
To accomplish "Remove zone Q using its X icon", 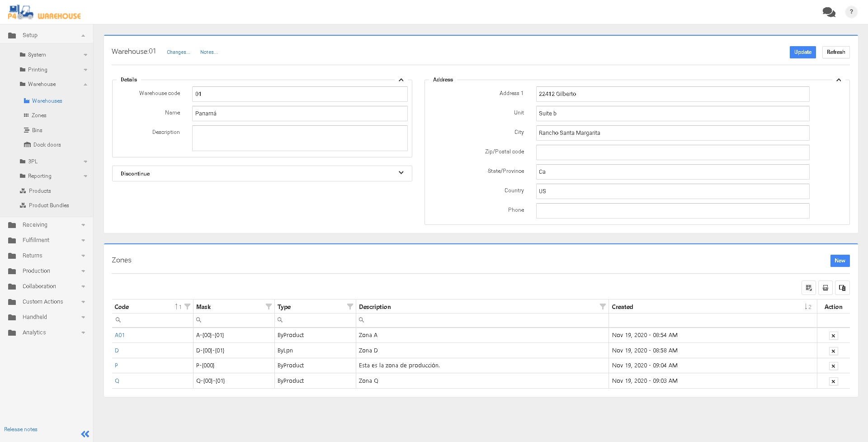I will 833,381.
